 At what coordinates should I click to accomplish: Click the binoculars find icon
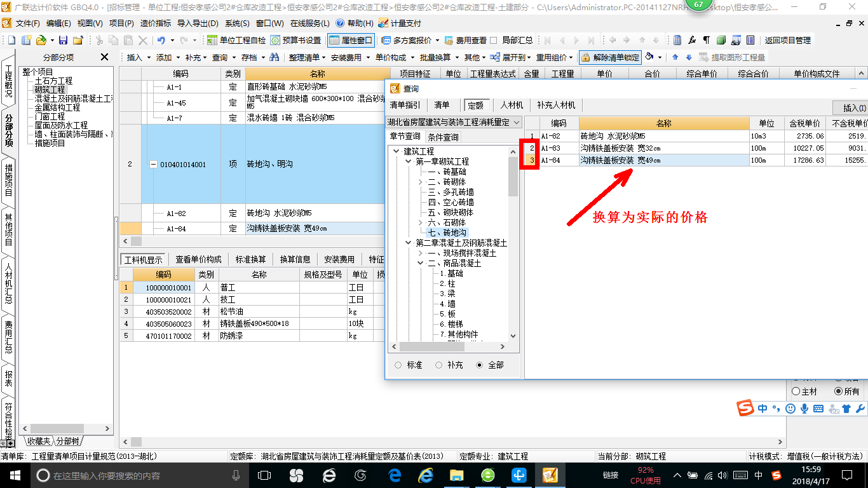point(275,57)
